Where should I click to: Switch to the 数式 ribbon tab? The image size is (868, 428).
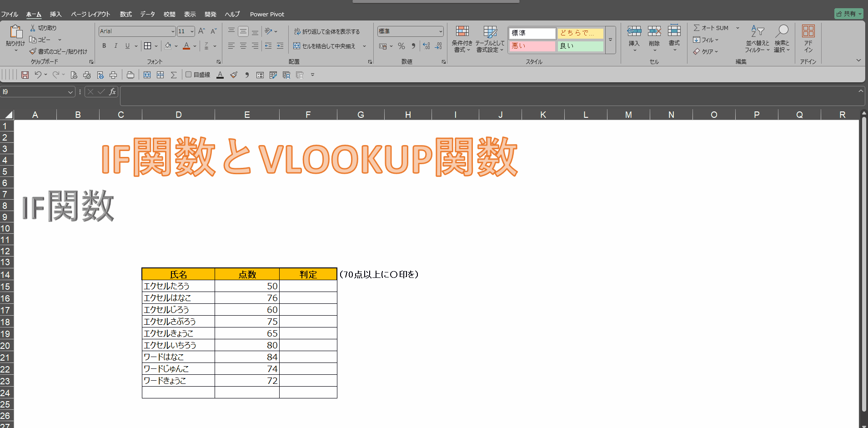(125, 14)
